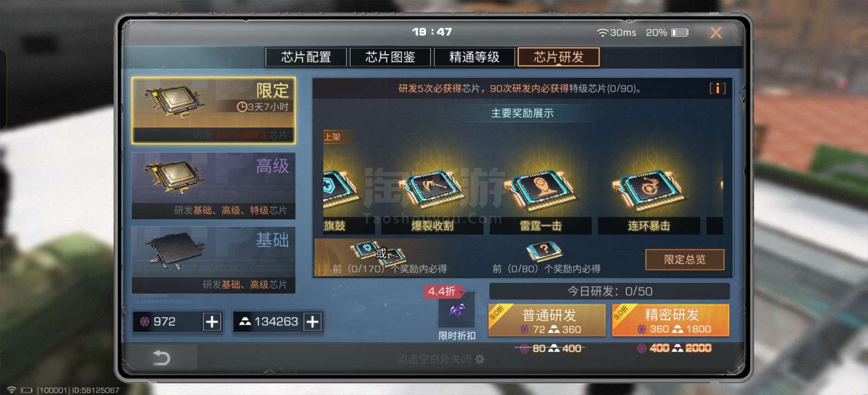Open the info icon beside research rules
Image resolution: width=868 pixels, height=395 pixels.
pos(717,88)
